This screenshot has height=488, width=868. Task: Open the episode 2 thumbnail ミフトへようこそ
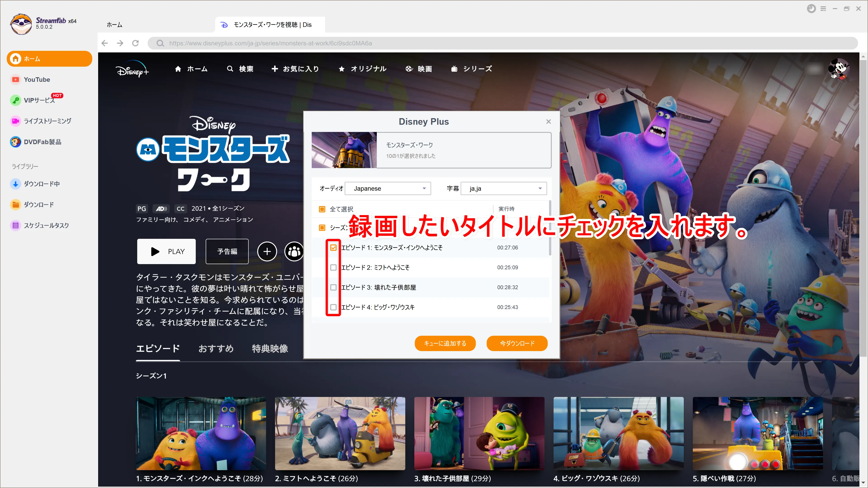pos(340,434)
